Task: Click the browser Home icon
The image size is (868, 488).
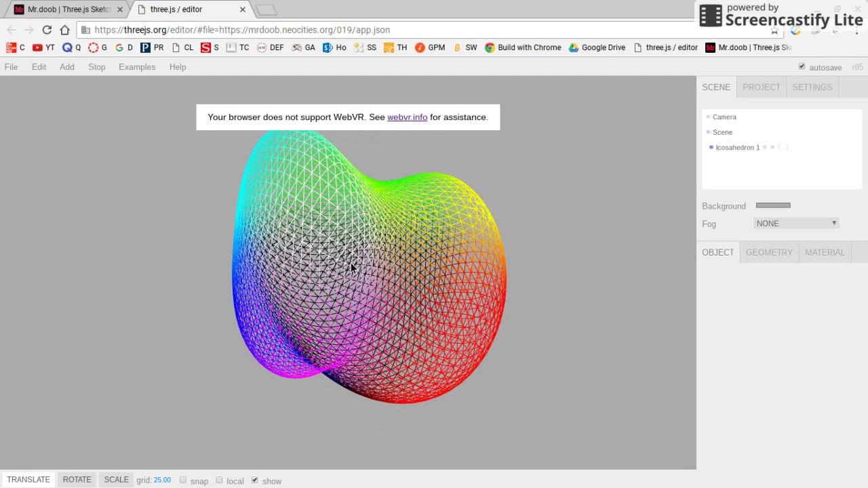Action: coord(64,30)
